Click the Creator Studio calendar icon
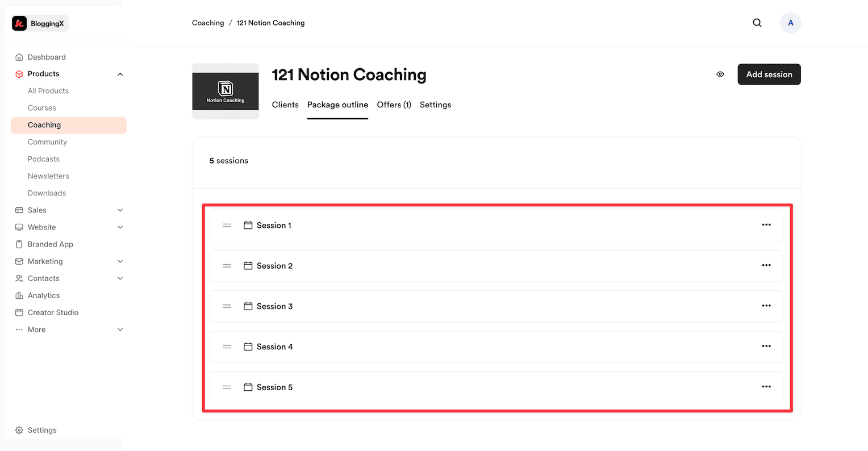This screenshot has height=451, width=868. pos(20,312)
